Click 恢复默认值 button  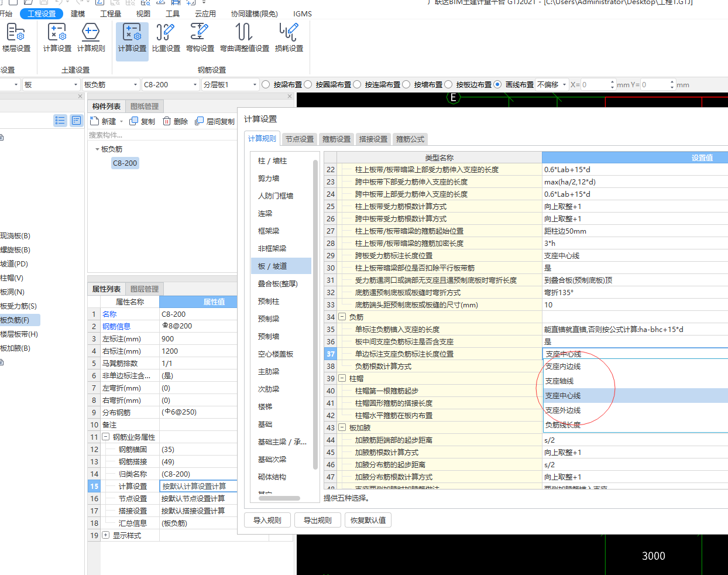(368, 520)
